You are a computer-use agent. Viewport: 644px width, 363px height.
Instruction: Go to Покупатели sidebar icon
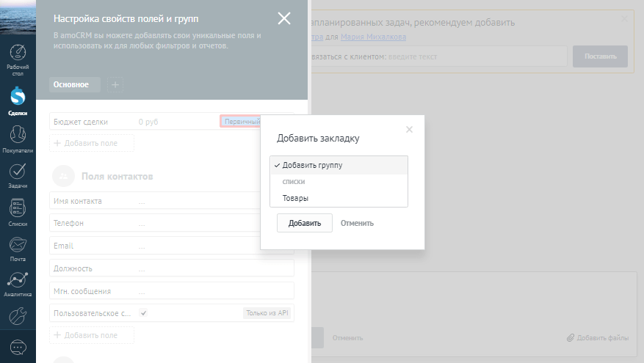[x=18, y=138]
